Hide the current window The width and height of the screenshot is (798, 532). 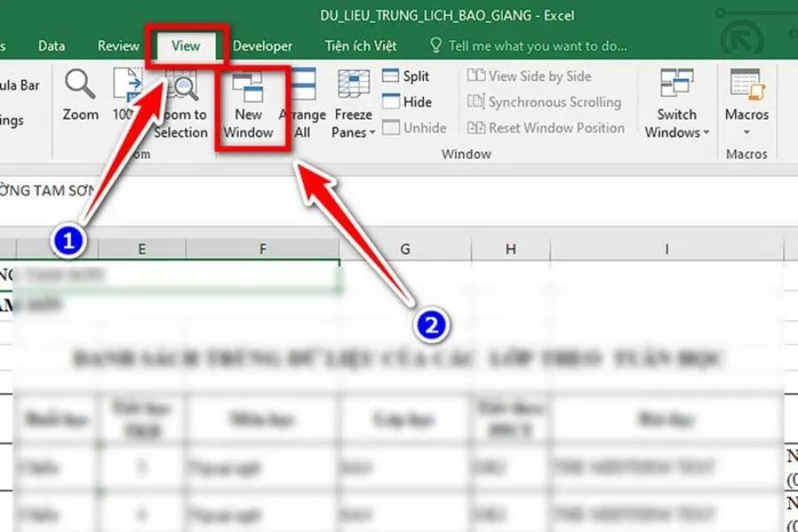(407, 102)
